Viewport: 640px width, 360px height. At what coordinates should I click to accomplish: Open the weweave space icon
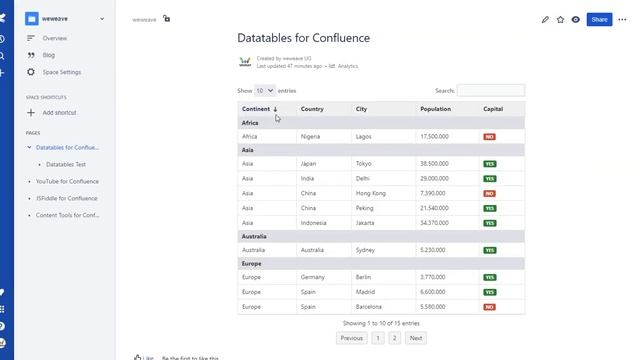[31, 19]
